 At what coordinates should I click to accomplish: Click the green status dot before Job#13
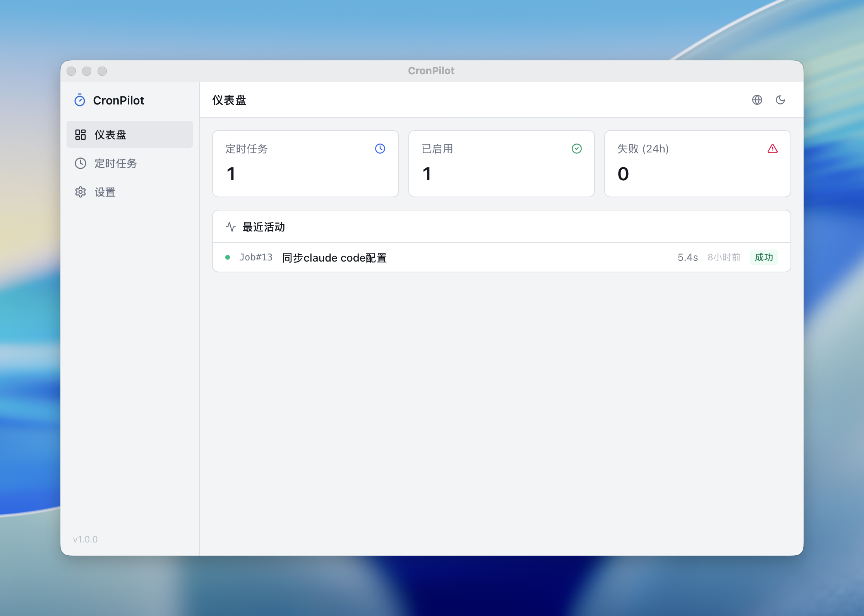tap(228, 257)
